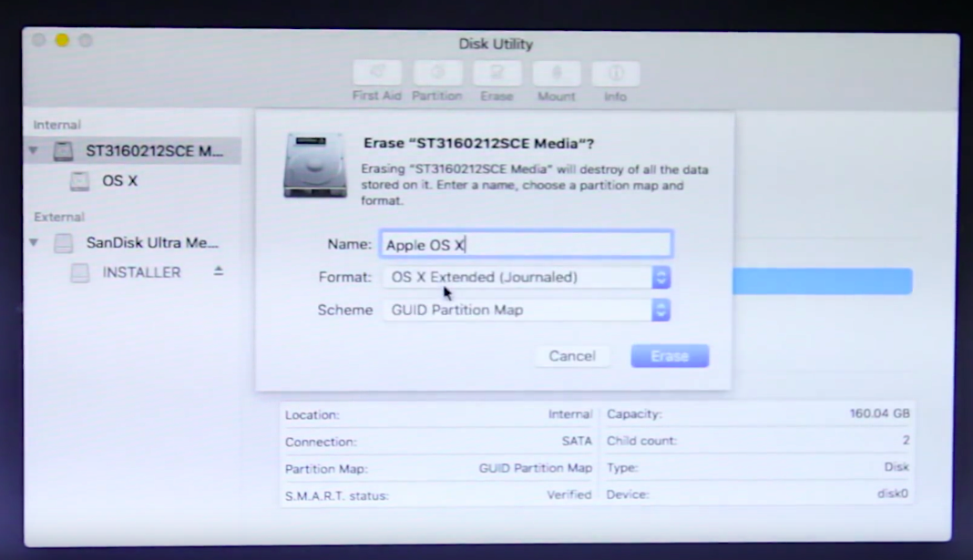Open the Format dropdown menu
Viewport: 973px width, 560px height.
(x=527, y=277)
